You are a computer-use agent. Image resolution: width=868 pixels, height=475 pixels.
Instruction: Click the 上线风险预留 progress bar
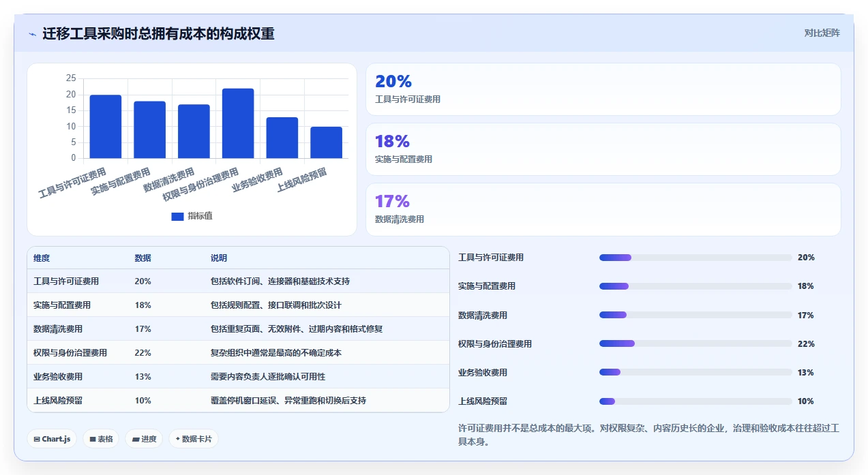pos(695,401)
